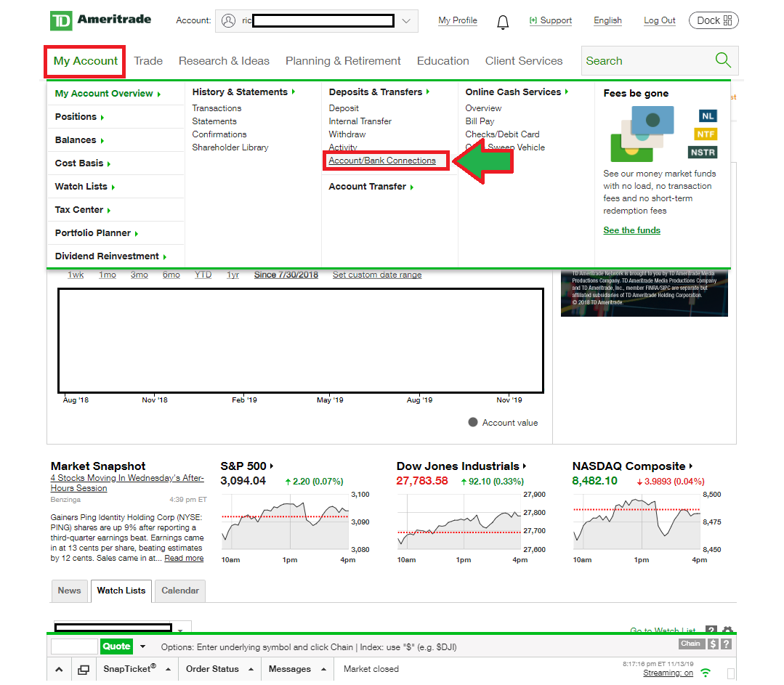
Task: Click the NL fund badge
Action: [708, 116]
